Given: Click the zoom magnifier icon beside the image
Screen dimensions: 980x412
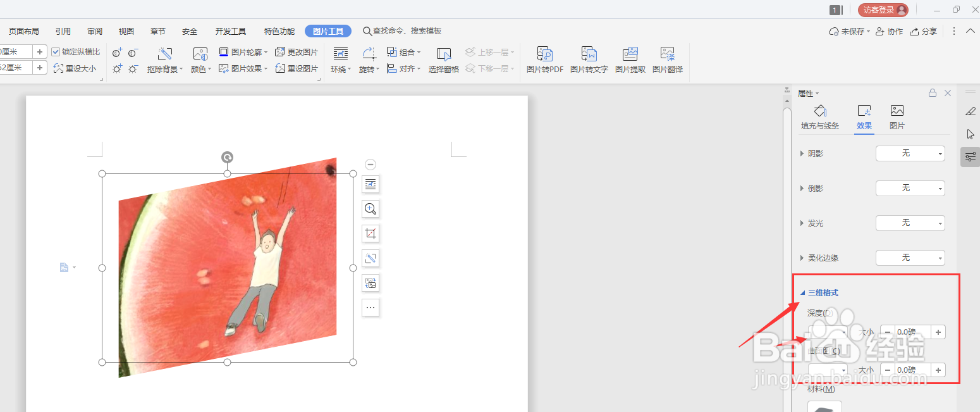Looking at the screenshot, I should [370, 209].
